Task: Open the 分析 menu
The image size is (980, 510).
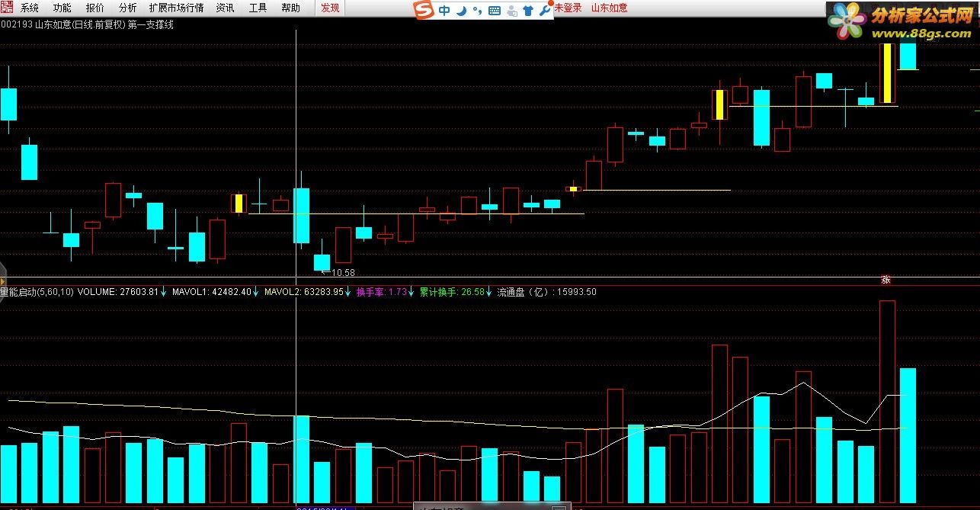Action: pyautogui.click(x=128, y=8)
